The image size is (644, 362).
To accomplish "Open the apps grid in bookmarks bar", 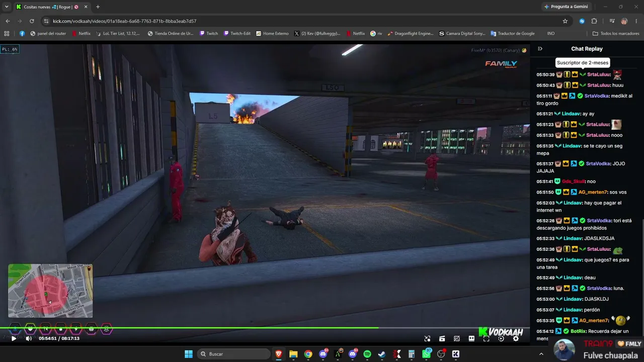I will click(7, 34).
